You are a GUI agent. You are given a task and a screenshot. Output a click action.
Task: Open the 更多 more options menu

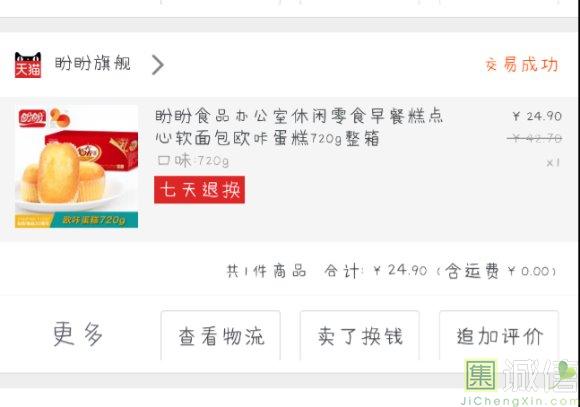[78, 333]
